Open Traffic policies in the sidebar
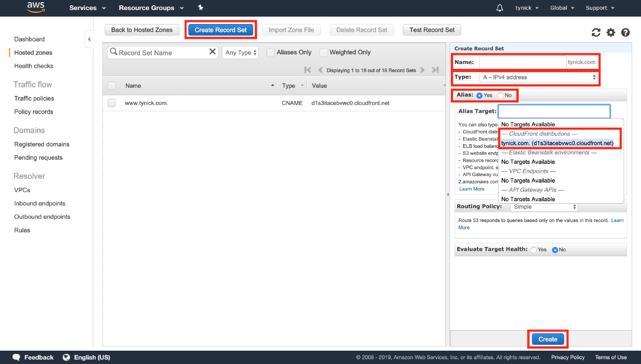641x364 pixels. [34, 99]
